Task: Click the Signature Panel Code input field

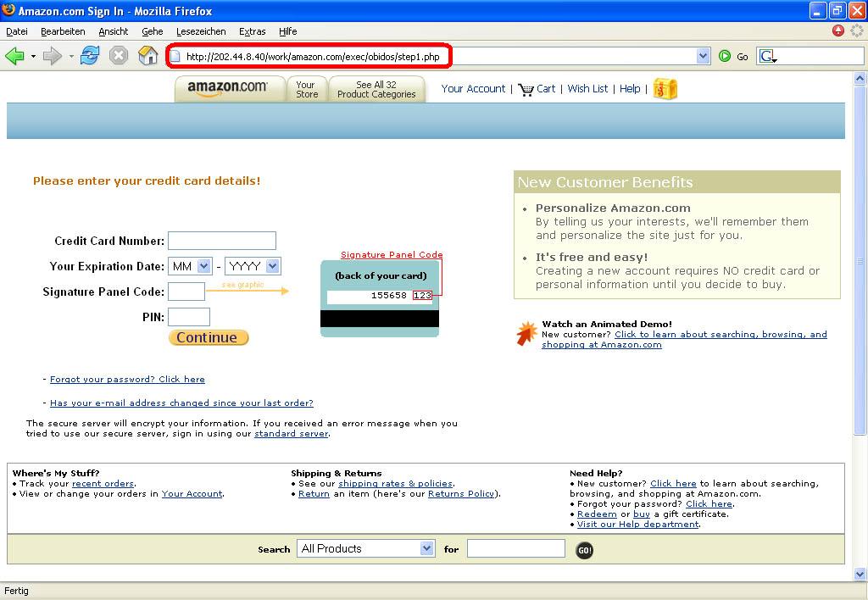Action: click(x=186, y=292)
